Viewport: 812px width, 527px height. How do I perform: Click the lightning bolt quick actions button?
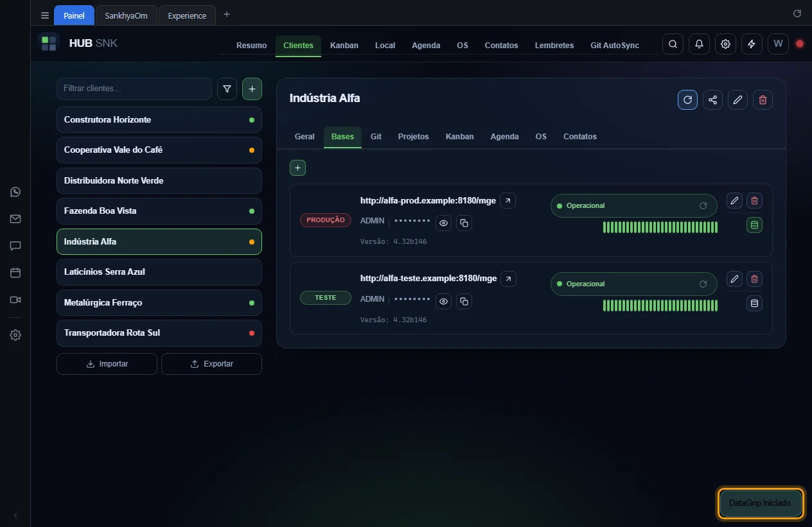752,44
